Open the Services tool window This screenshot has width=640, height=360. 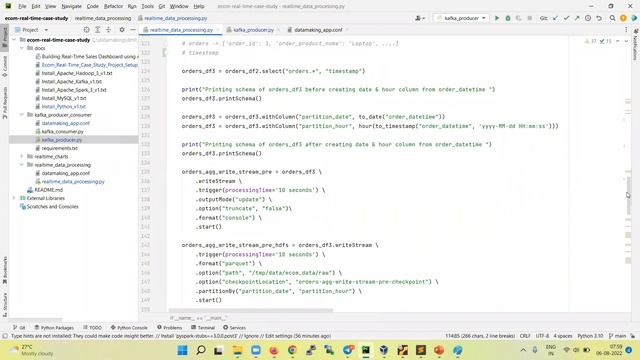(234, 327)
